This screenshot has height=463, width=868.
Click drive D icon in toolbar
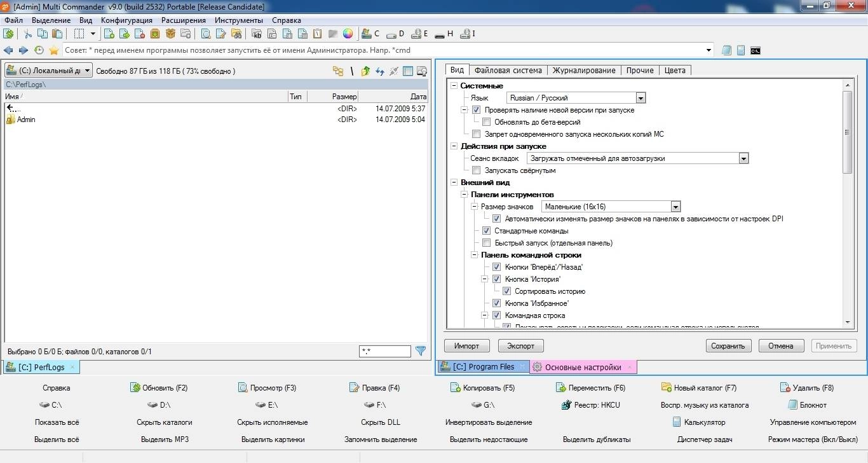(395, 34)
